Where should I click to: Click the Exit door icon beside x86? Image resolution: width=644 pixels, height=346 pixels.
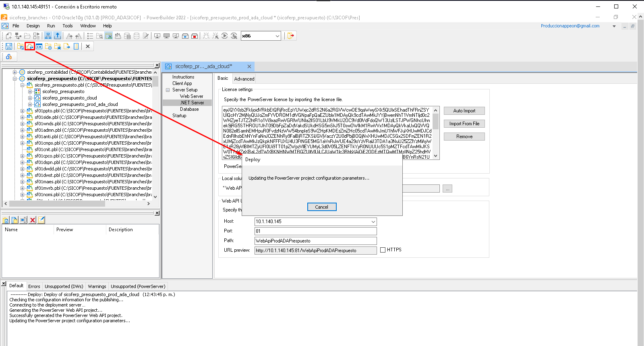290,36
